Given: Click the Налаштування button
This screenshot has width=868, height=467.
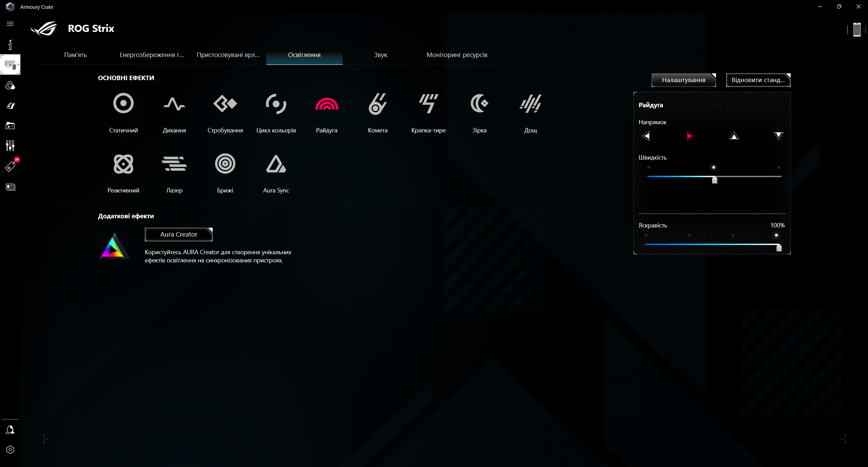Looking at the screenshot, I should pyautogui.click(x=683, y=80).
